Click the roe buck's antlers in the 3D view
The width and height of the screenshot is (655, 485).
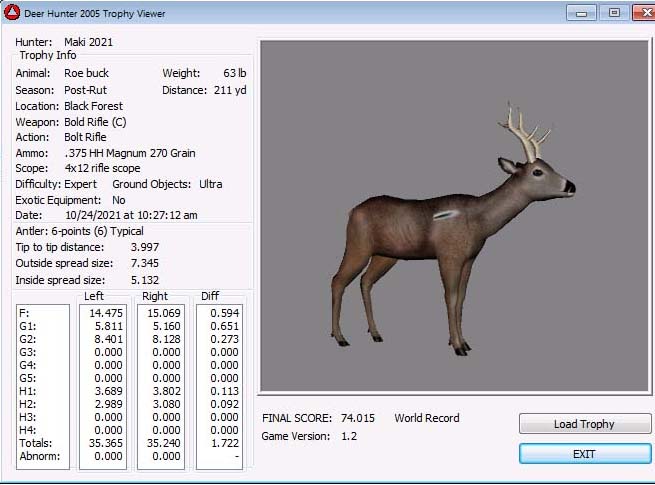coord(524,131)
